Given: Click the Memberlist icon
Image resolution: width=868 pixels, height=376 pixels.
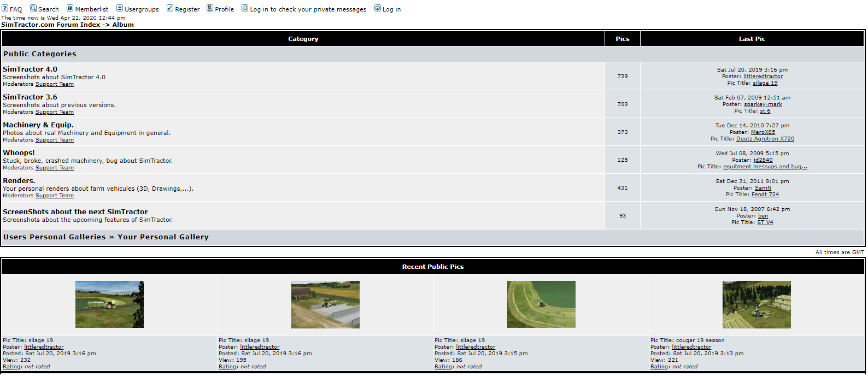Looking at the screenshot, I should pyautogui.click(x=70, y=8).
